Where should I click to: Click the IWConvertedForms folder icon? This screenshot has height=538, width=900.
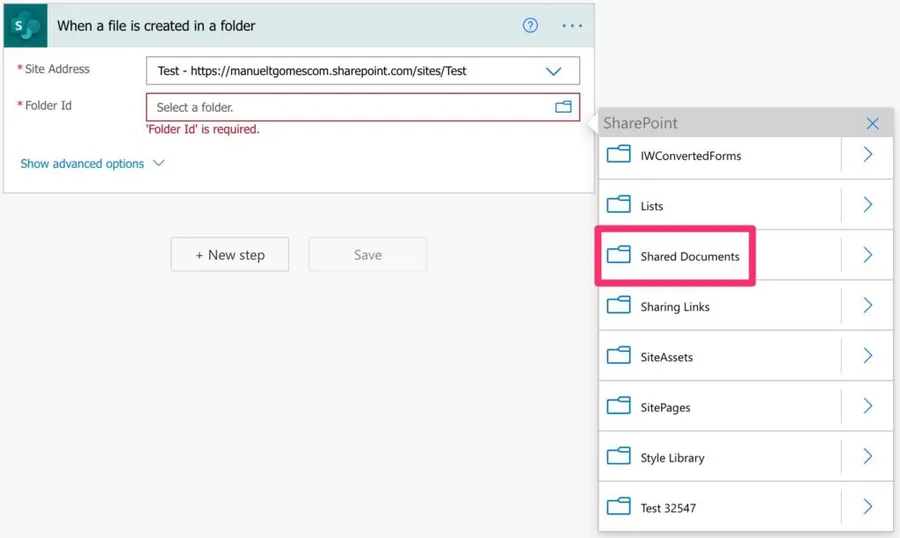[x=619, y=155]
